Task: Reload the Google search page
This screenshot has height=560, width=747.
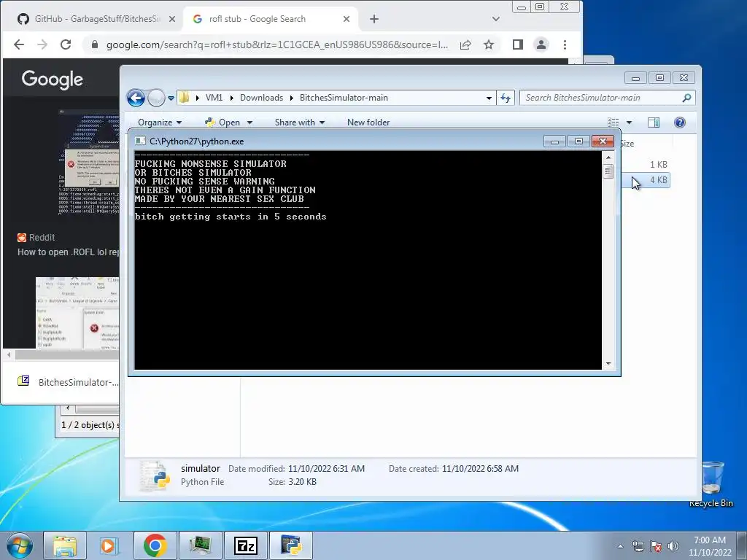Action: (66, 44)
